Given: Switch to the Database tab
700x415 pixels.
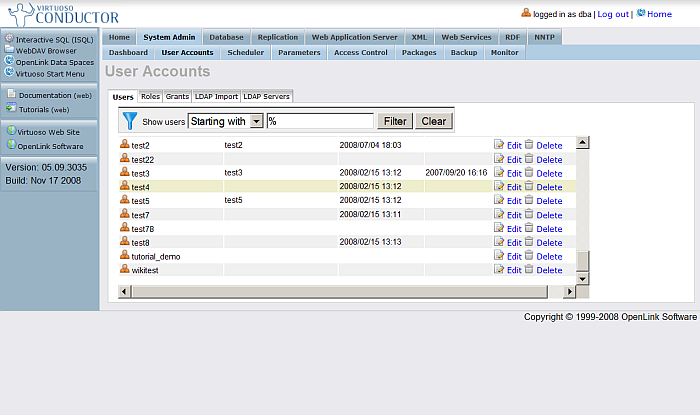Looking at the screenshot, I should [x=226, y=37].
